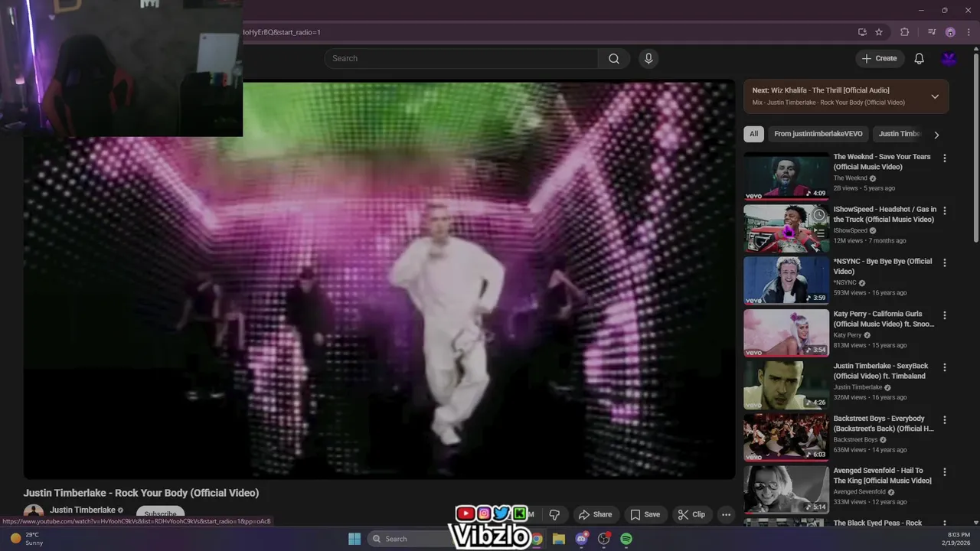The width and height of the screenshot is (980, 551).
Task: Open YouTube notifications bell
Action: tap(919, 59)
